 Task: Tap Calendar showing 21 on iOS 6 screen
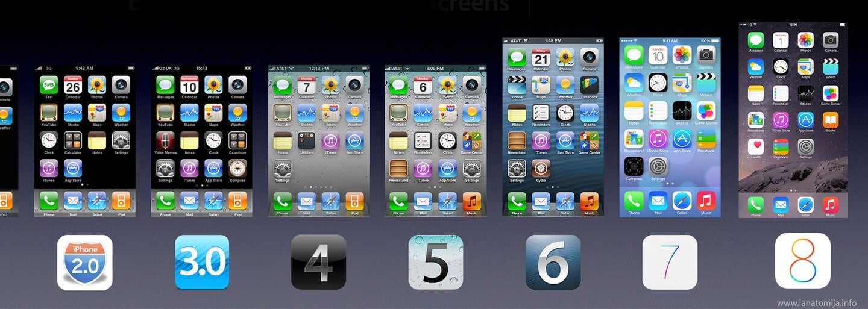541,57
